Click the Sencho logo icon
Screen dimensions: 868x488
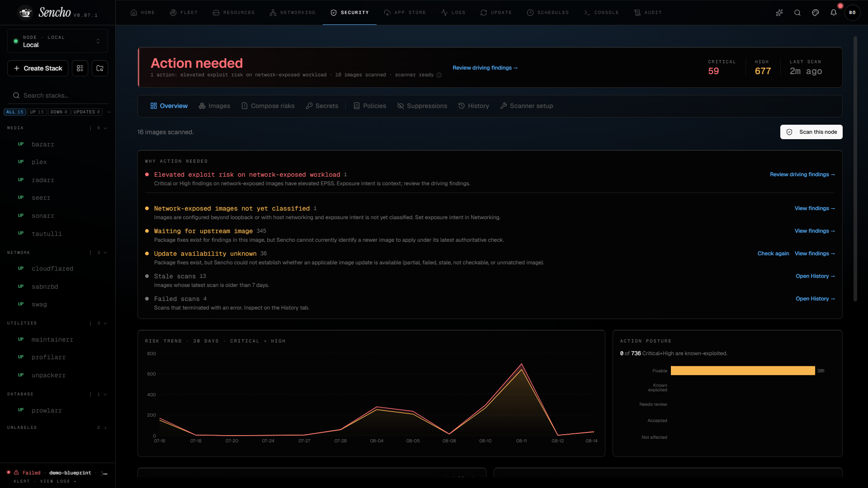[x=25, y=13]
